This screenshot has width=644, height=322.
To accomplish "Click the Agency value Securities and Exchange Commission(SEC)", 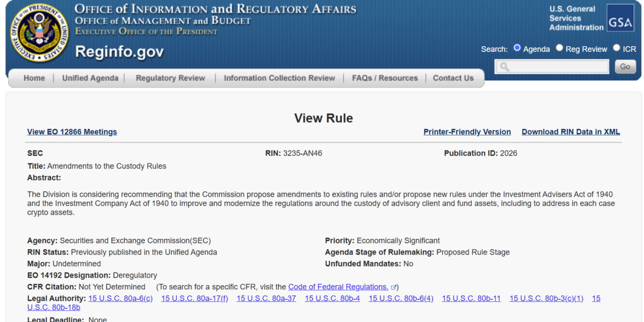I will (135, 240).
